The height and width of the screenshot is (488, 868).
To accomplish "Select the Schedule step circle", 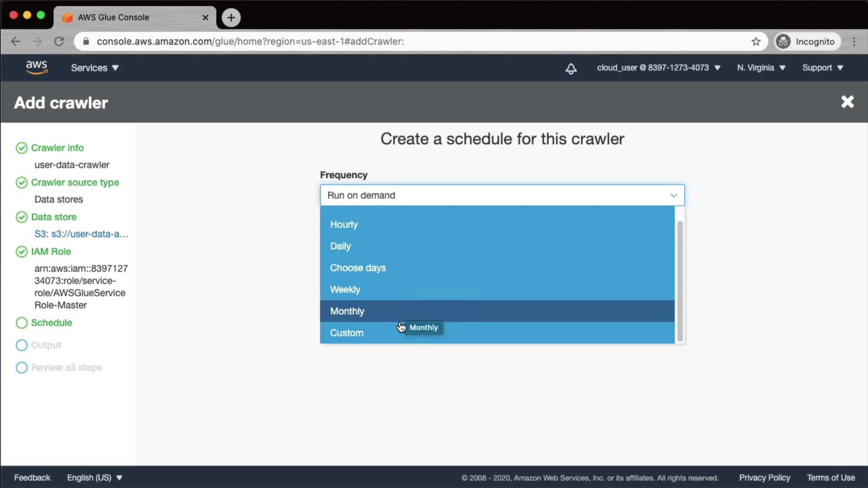I will tap(22, 323).
